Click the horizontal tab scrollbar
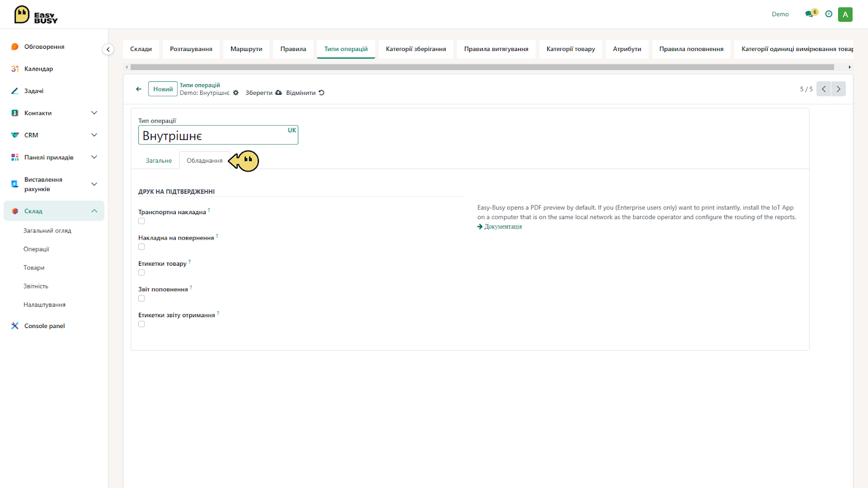This screenshot has height=488, width=868. pos(482,67)
